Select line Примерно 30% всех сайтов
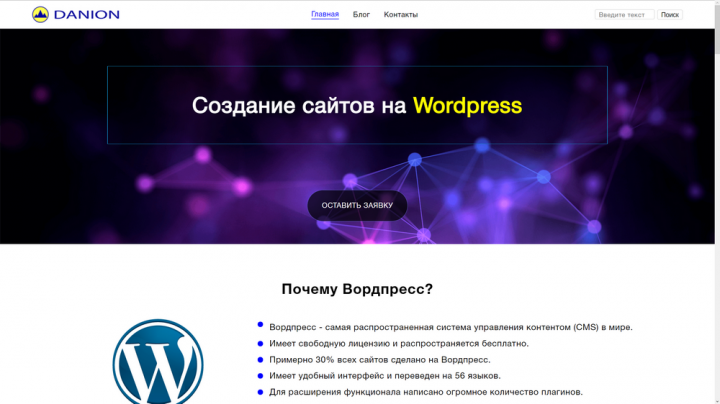Image resolution: width=720 pixels, height=404 pixels. 380,359
